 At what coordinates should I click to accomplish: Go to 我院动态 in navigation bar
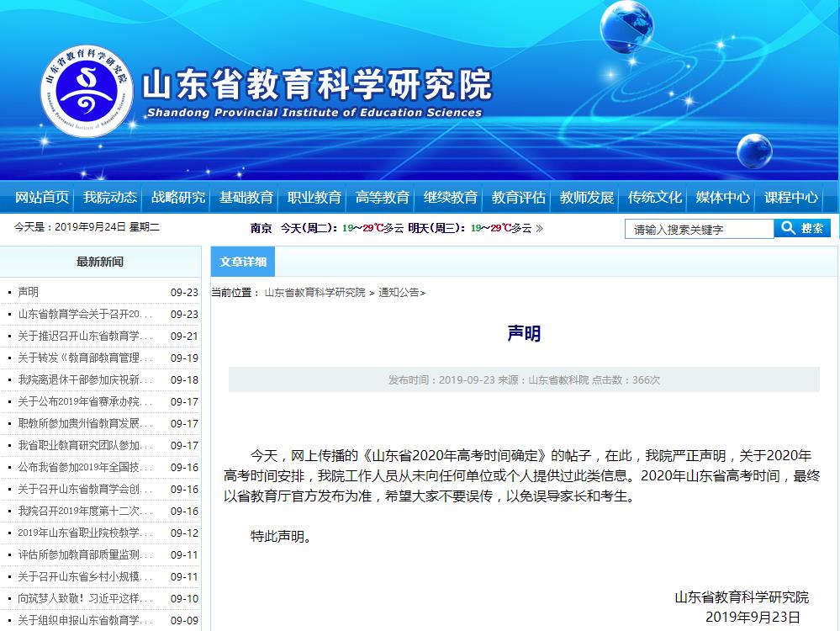pyautogui.click(x=110, y=198)
